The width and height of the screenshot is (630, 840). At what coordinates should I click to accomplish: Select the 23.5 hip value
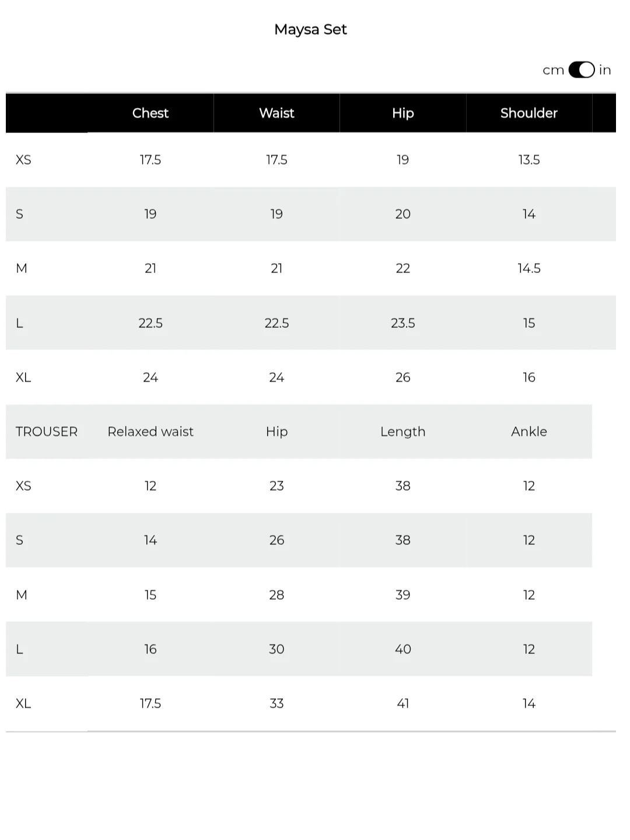coord(402,323)
